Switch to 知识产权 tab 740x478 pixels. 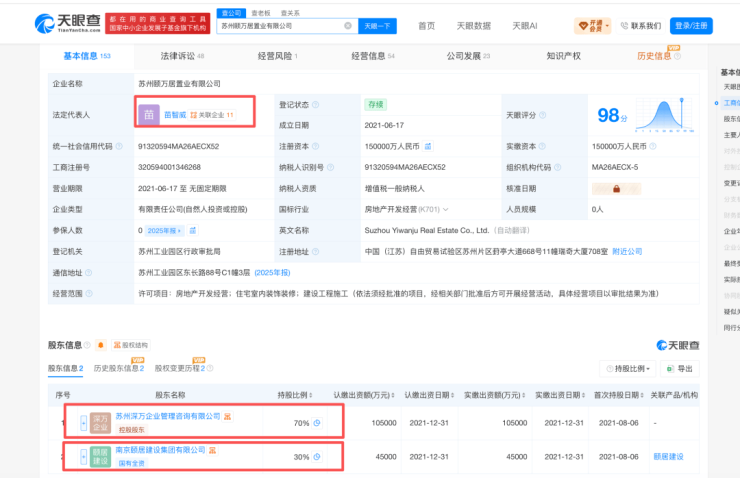(563, 56)
